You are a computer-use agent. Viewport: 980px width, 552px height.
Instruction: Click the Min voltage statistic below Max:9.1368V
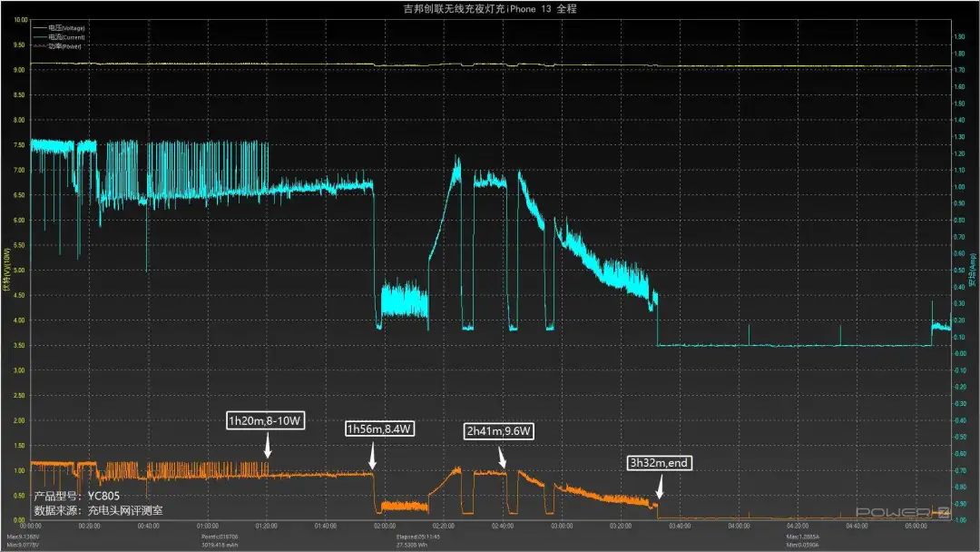click(23, 545)
